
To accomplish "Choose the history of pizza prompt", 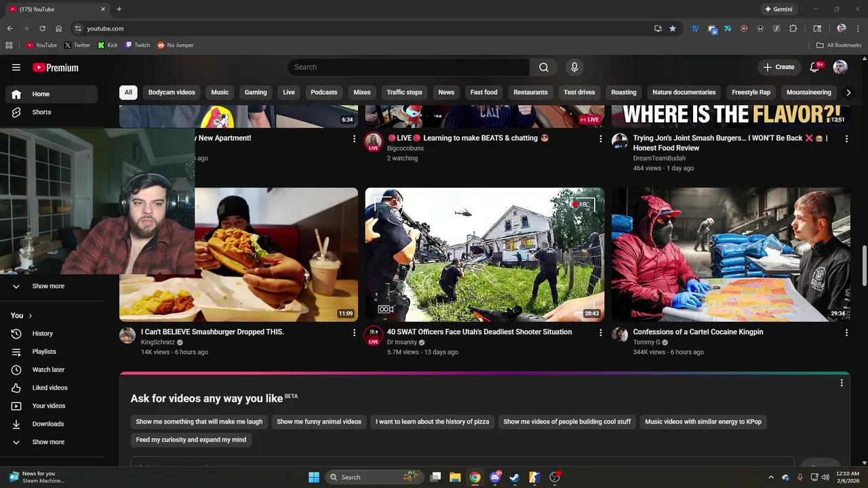I will pyautogui.click(x=432, y=422).
